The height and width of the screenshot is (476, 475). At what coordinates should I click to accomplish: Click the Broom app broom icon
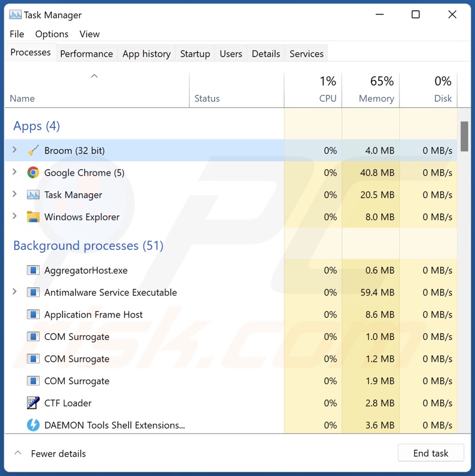pos(33,150)
